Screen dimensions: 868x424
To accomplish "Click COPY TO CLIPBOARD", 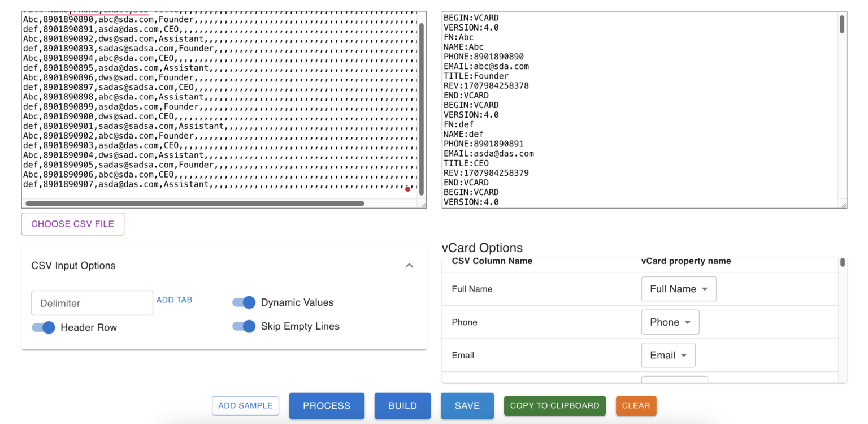I will pos(554,405).
